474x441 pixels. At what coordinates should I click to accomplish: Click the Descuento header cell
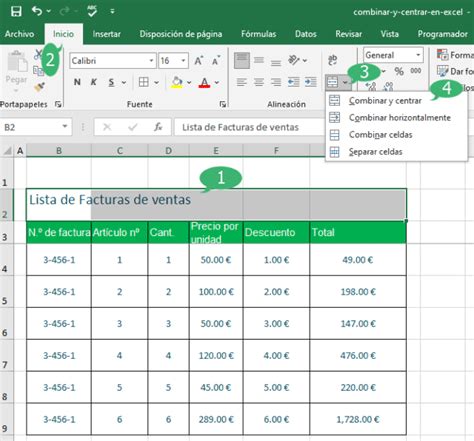[x=276, y=232]
